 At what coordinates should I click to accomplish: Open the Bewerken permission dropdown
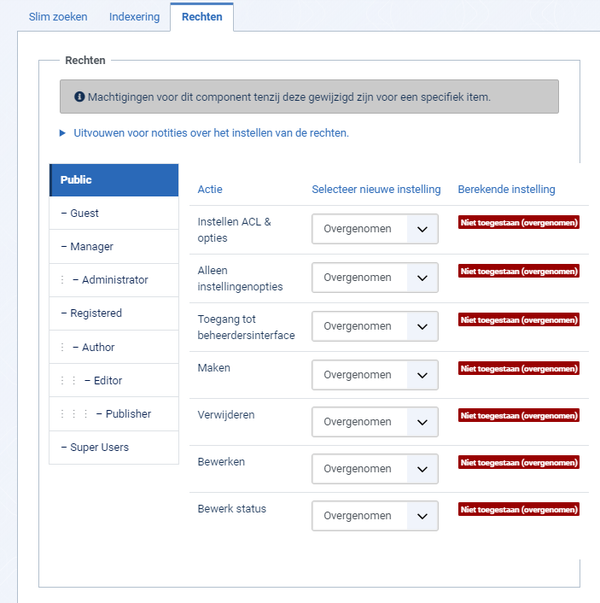point(375,468)
